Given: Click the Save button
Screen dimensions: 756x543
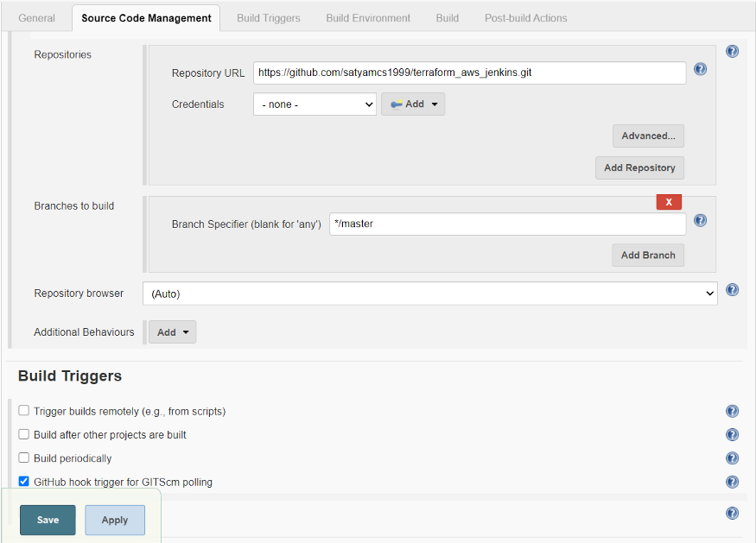Looking at the screenshot, I should click(x=48, y=520).
